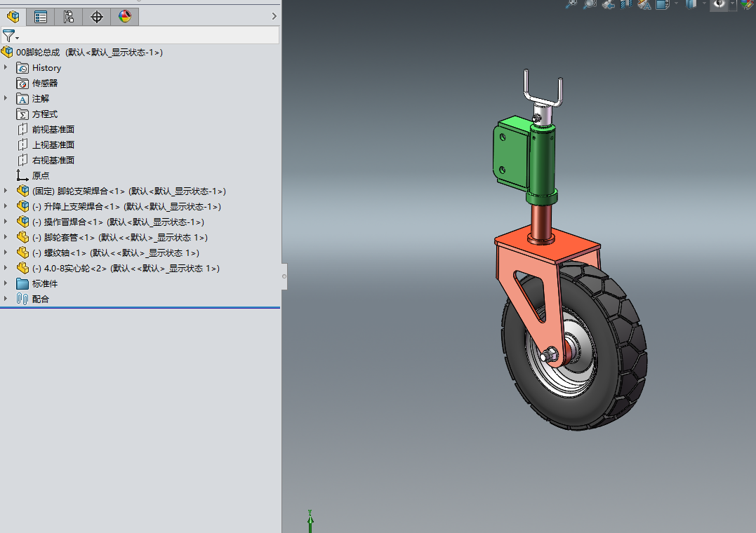This screenshot has width=756, height=533.
Task: Expand the 脚轮套管<1> part
Action: 6,237
